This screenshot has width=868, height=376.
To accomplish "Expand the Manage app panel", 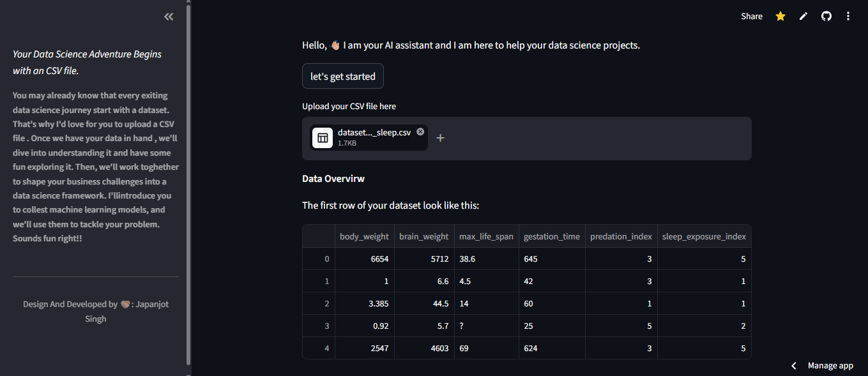I will [830, 366].
